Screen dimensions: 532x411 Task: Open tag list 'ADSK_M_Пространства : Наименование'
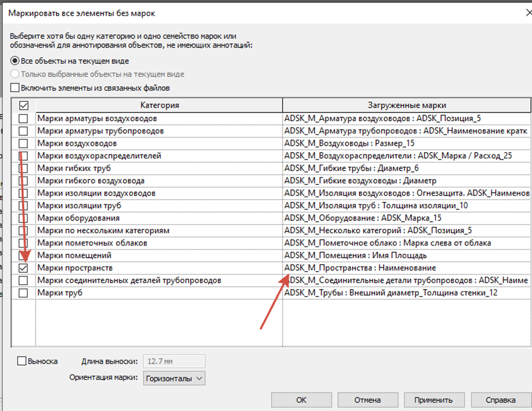(407, 268)
